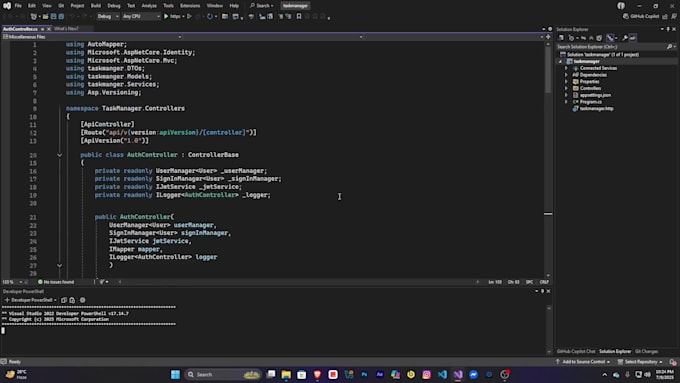Open GitHub Copilot button
Image resolution: width=680 pixels, height=383 pixels.
(641, 16)
